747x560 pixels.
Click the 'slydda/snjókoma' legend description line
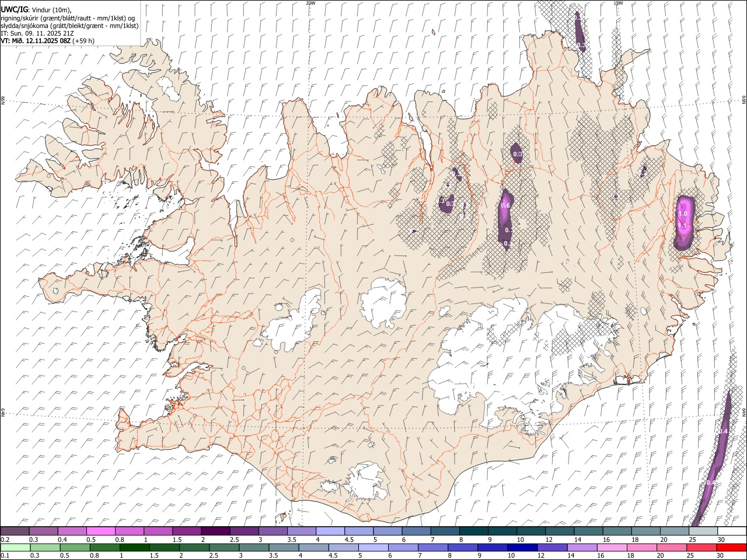69,26
